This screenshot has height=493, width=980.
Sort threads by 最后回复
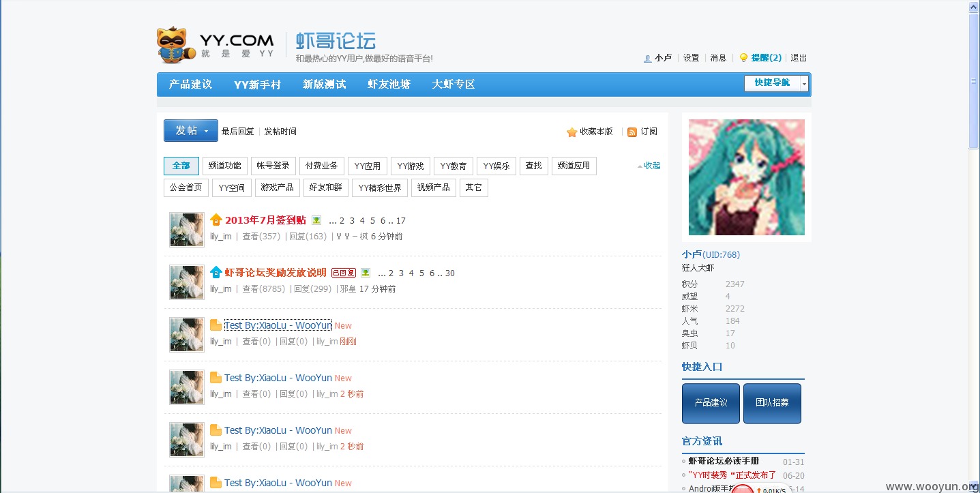[x=238, y=132]
